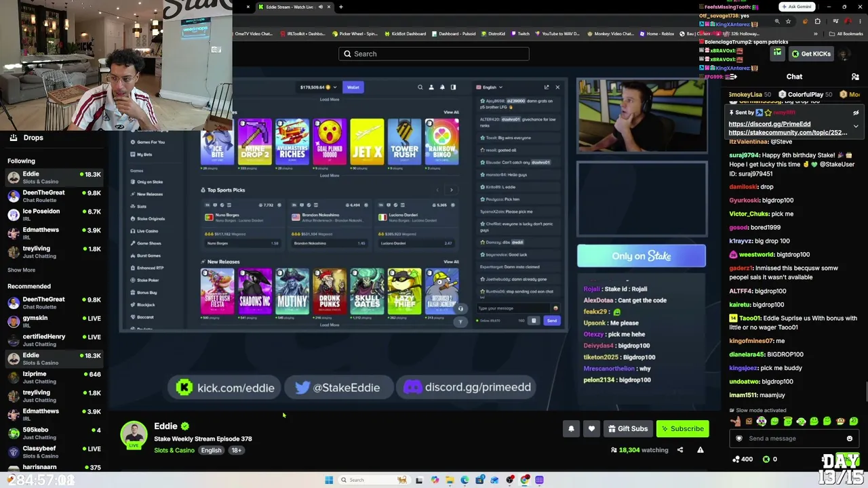868x488 pixels.
Task: Click the Wallet button on Stake
Action: 353,87
